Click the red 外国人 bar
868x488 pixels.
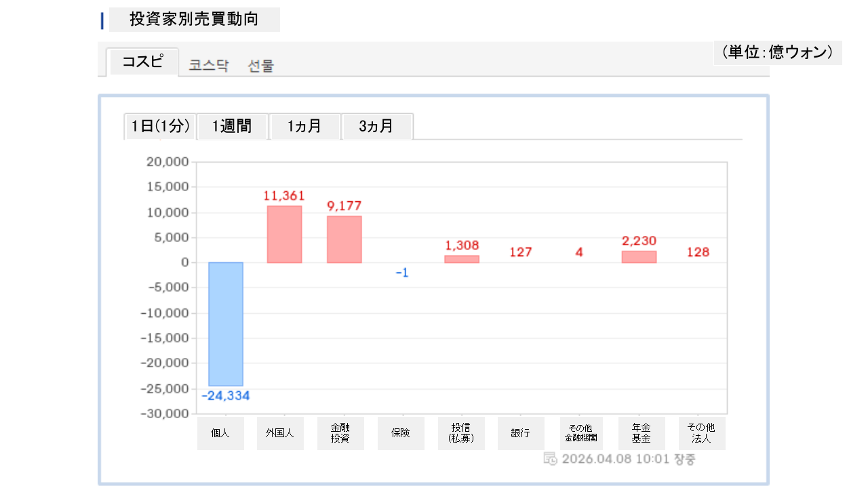(284, 234)
